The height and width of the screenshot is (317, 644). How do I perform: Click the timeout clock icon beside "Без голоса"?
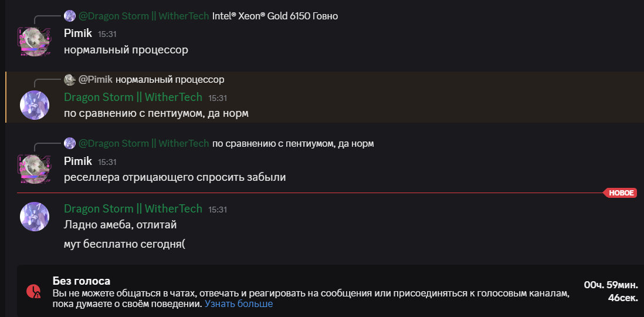click(x=34, y=291)
